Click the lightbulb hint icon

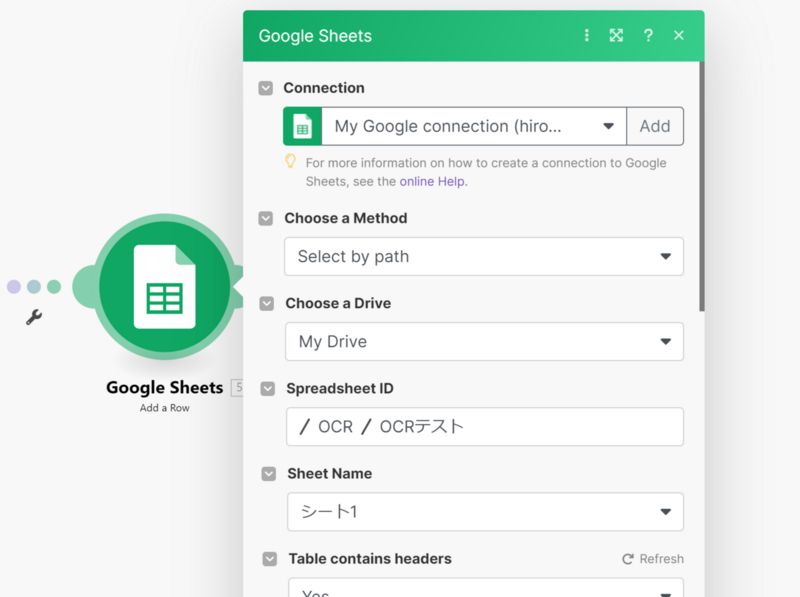pos(290,161)
